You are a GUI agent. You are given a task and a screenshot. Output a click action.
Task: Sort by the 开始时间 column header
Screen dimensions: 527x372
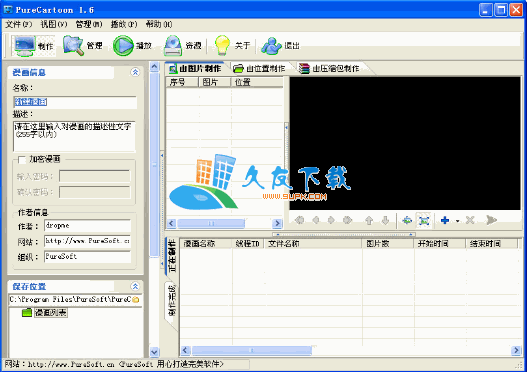(x=440, y=244)
